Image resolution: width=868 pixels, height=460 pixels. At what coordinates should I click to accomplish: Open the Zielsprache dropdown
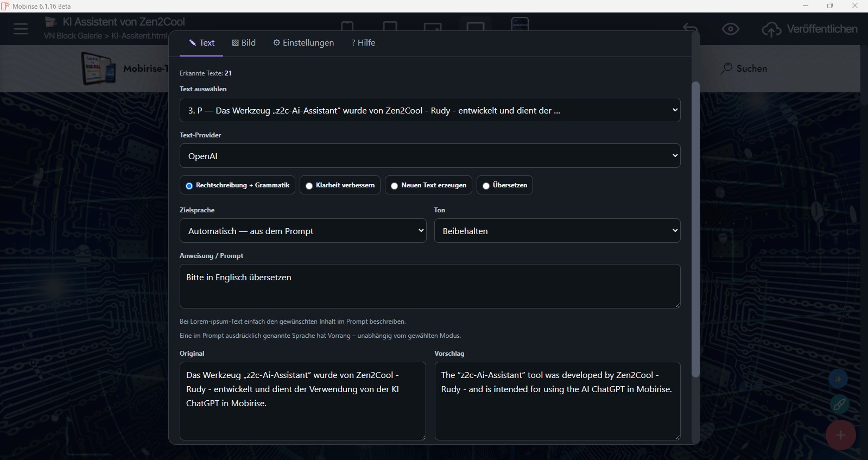pyautogui.click(x=303, y=231)
